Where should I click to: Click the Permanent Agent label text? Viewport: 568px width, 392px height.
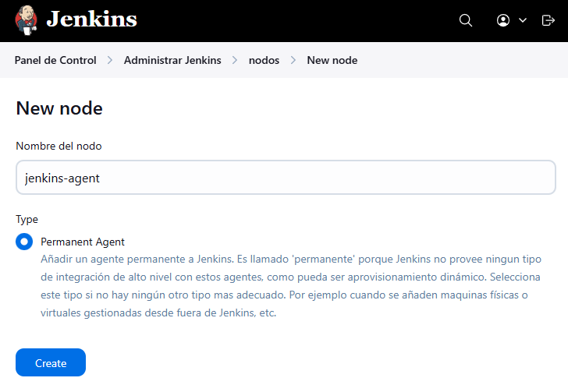pyautogui.click(x=83, y=242)
